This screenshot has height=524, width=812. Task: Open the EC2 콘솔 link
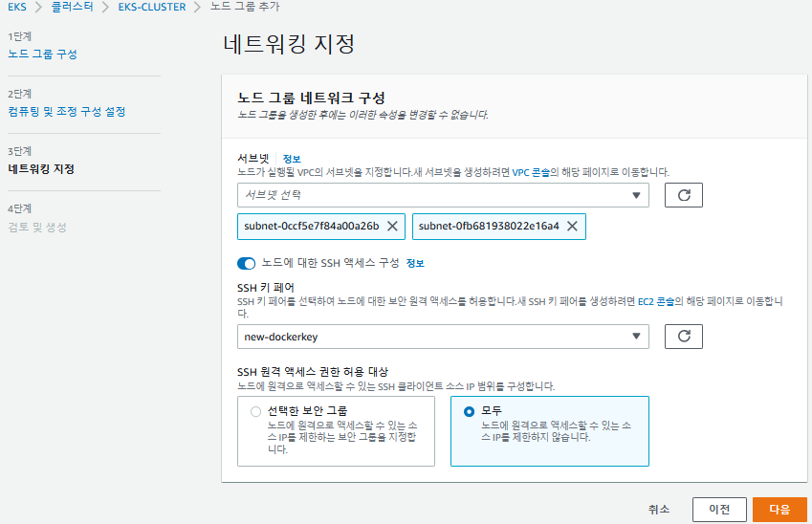click(x=656, y=301)
